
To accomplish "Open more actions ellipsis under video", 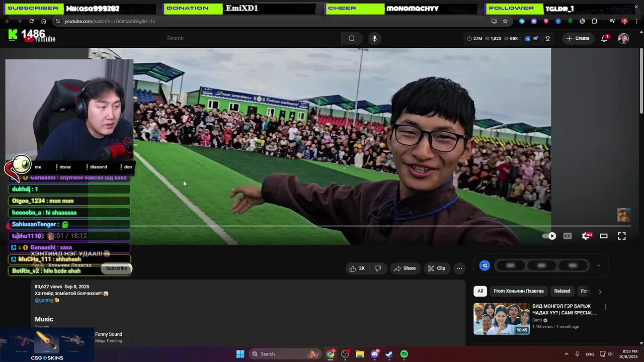I will coord(459,268).
